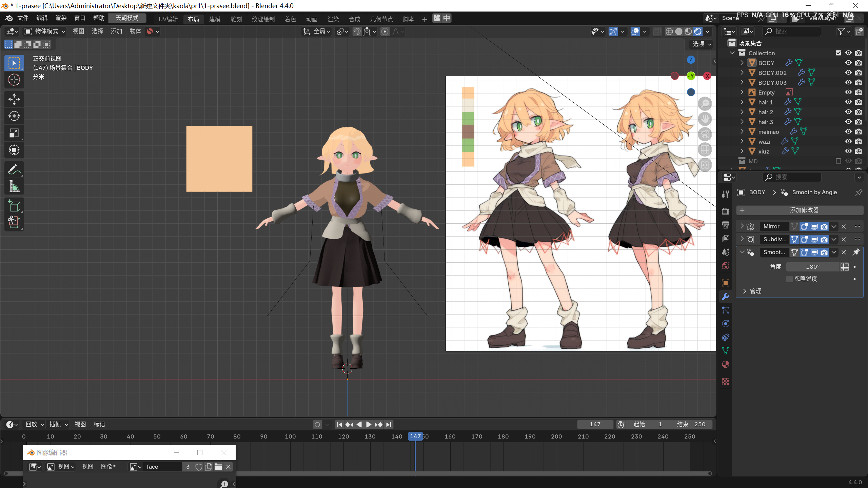The width and height of the screenshot is (868, 488).
Task: Jump to the animation start frame
Action: 339,424
